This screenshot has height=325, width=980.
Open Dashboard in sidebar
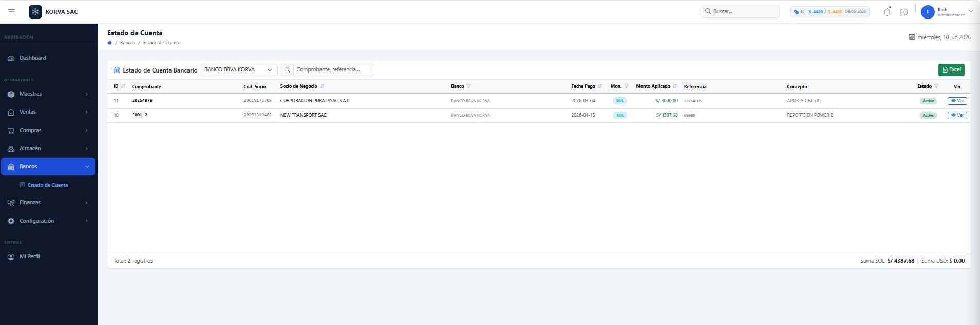coord(49,58)
